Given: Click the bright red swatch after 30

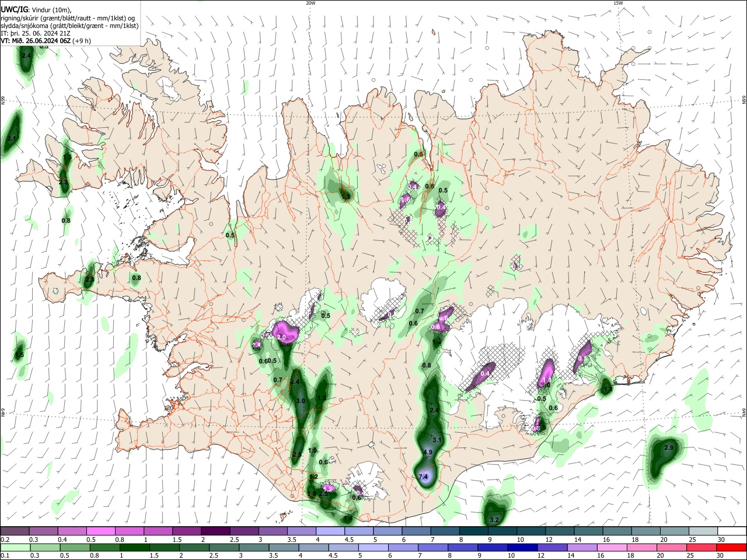Looking at the screenshot, I should pyautogui.click(x=732, y=547).
